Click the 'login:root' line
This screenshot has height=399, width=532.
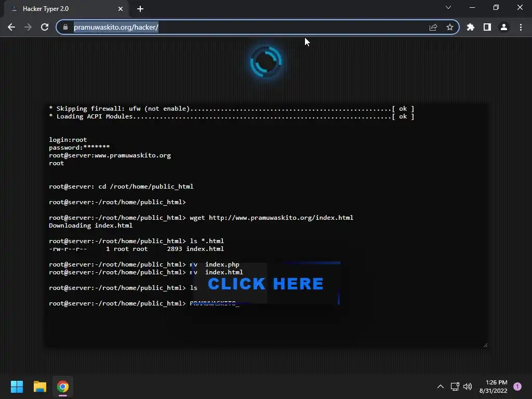pyautogui.click(x=68, y=140)
